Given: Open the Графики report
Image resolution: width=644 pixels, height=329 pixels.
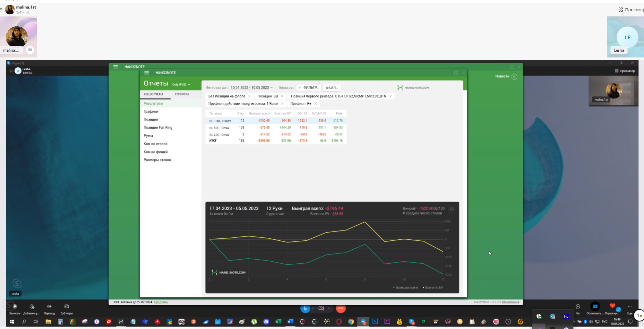Looking at the screenshot, I should click(x=151, y=111).
